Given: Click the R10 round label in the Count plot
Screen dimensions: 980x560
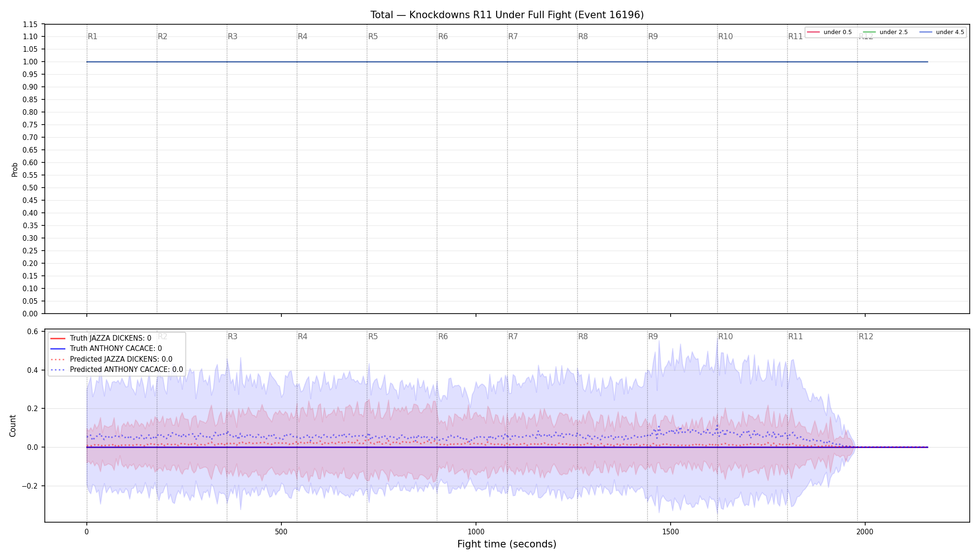Looking at the screenshot, I should click(725, 336).
